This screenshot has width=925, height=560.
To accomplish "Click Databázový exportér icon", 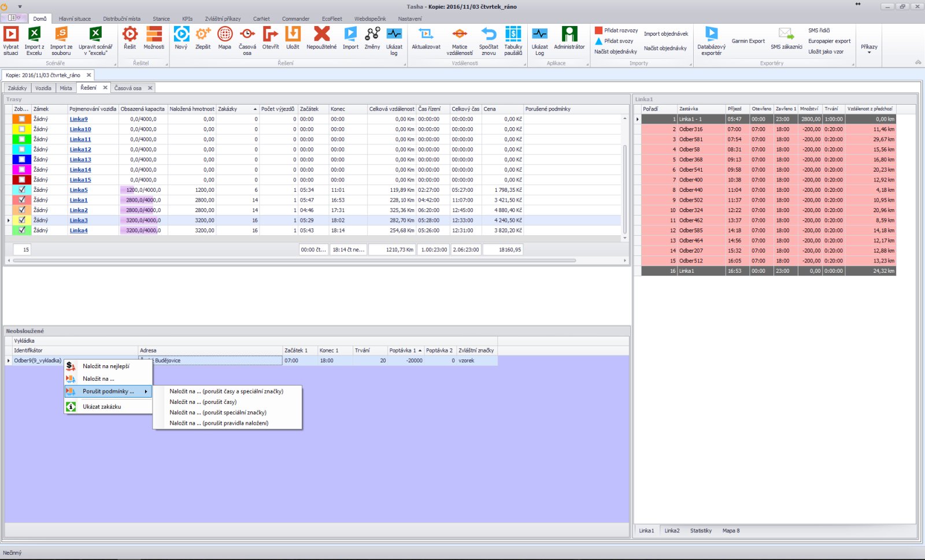I will (x=711, y=34).
